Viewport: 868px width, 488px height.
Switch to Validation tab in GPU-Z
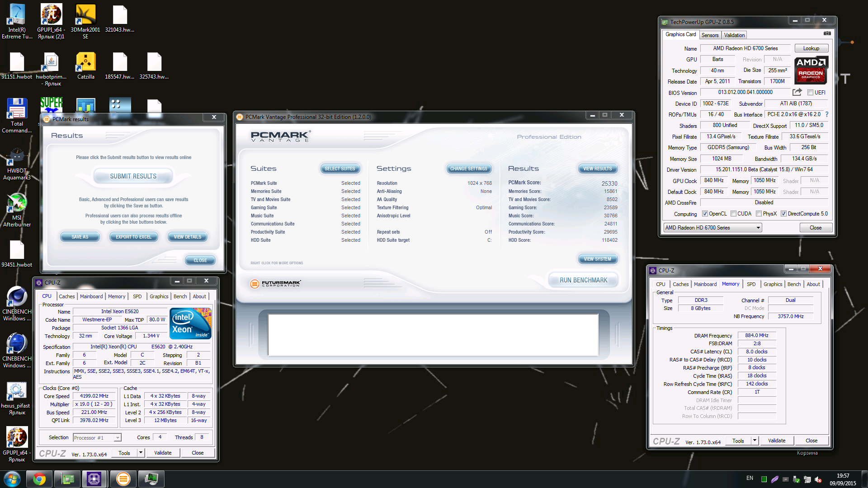[734, 35]
